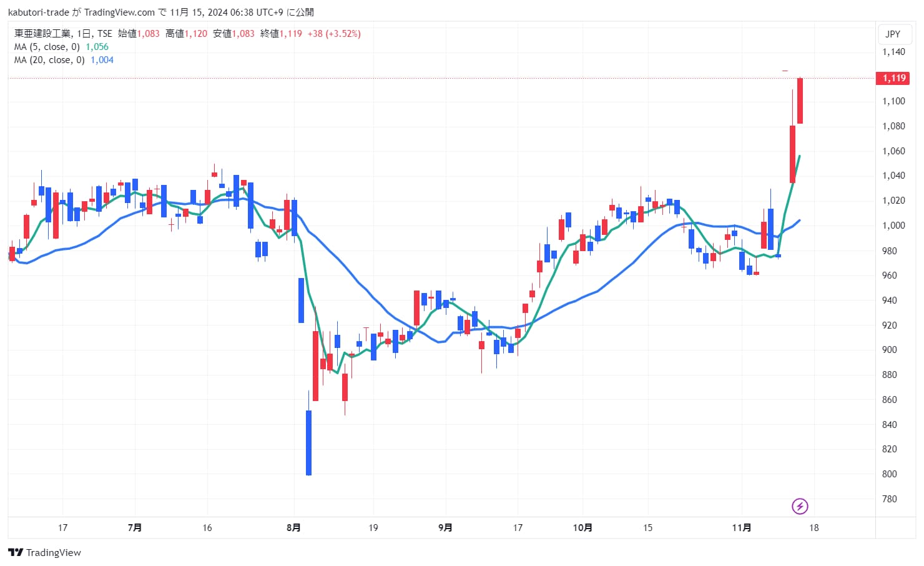Click the 11月 label on time axis
Screen dimensions: 924x566
(x=742, y=528)
